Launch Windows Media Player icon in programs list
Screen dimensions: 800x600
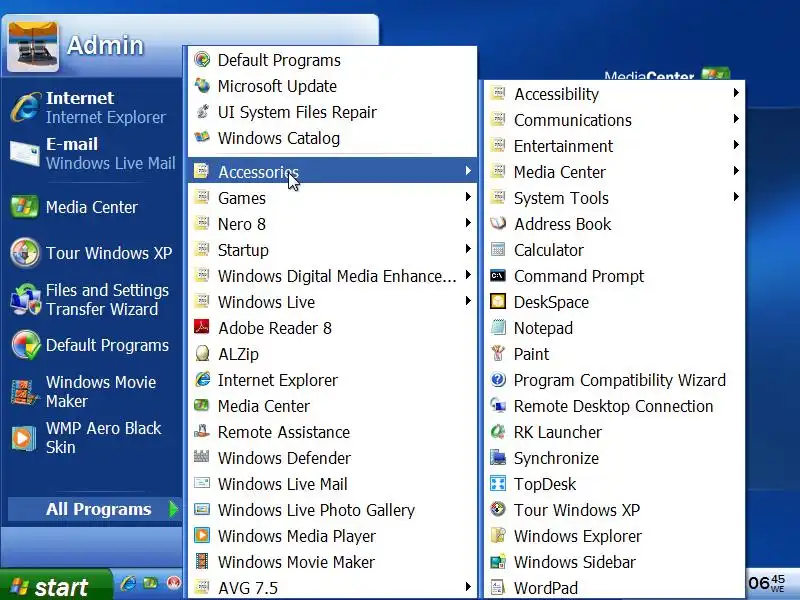[202, 536]
